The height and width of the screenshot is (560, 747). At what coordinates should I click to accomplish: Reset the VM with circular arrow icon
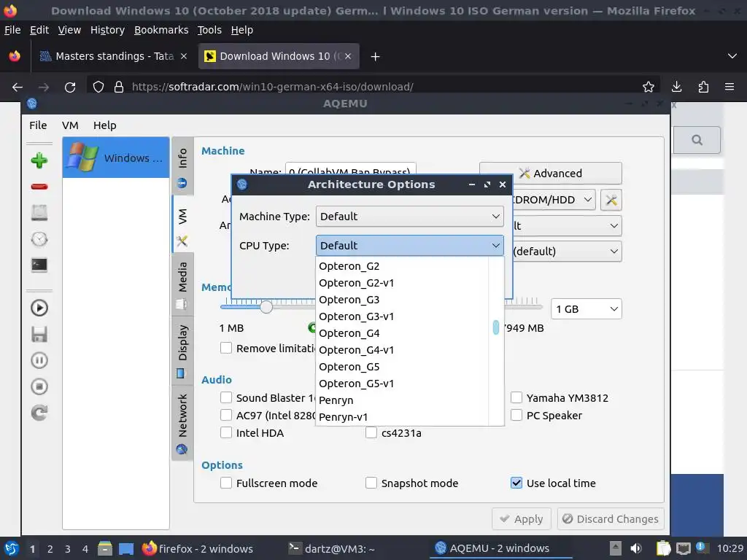point(39,413)
